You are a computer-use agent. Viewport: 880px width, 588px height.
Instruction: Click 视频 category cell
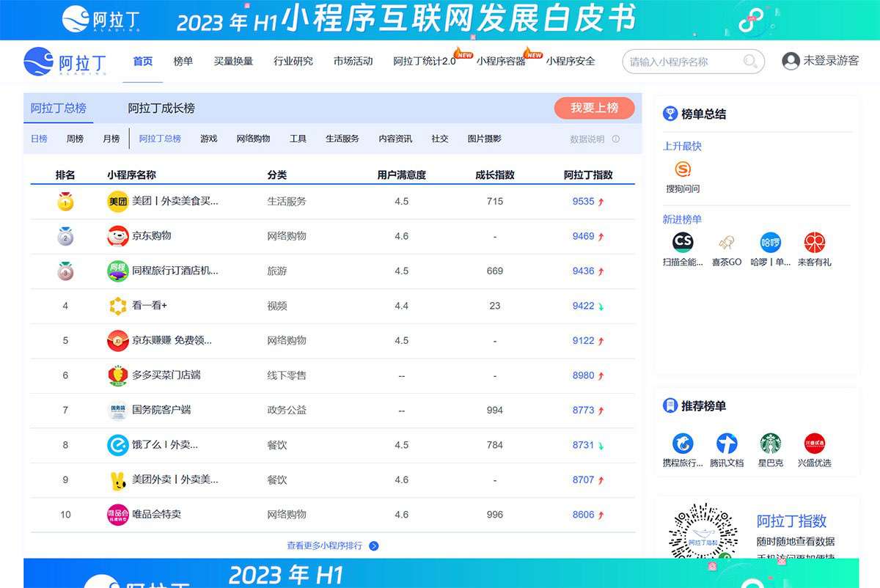click(x=277, y=306)
